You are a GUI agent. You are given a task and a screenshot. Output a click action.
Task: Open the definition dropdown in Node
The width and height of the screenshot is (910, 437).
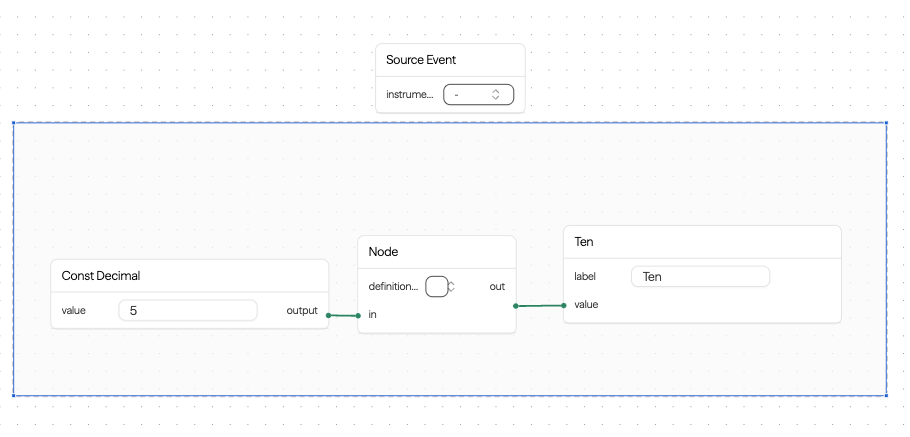coord(437,287)
